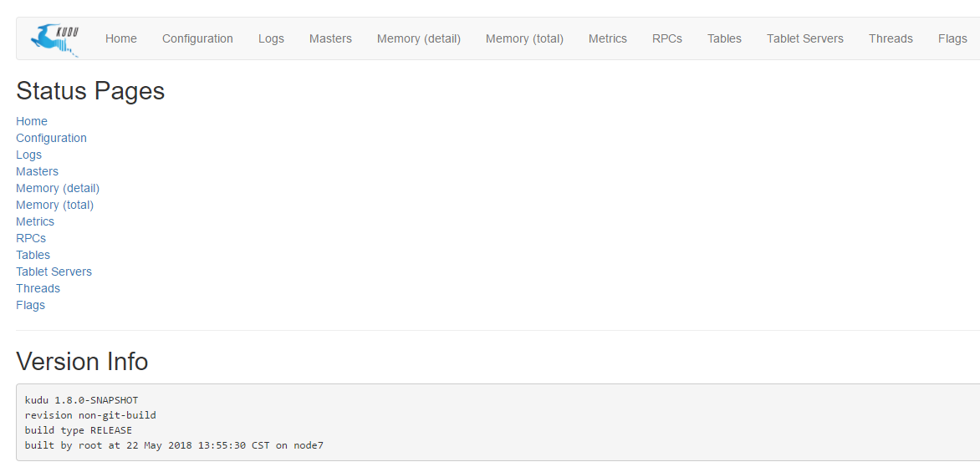The width and height of the screenshot is (980, 462).
Task: Click the 'revision non-git-build' line
Action: pyautogui.click(x=90, y=415)
